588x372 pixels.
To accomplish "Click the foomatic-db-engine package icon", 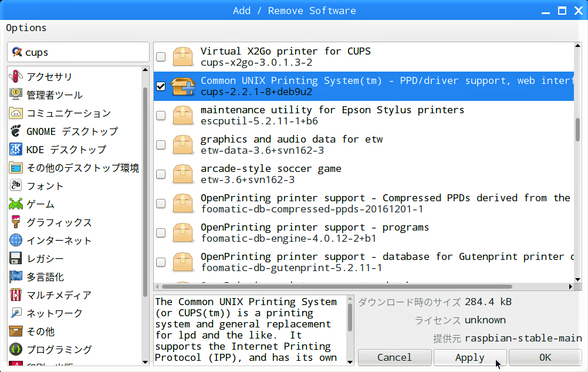I will [183, 232].
